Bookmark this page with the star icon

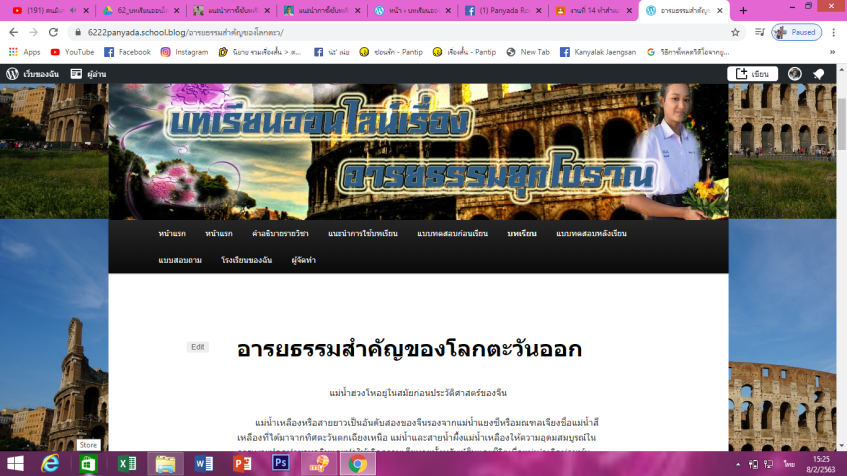tap(735, 32)
